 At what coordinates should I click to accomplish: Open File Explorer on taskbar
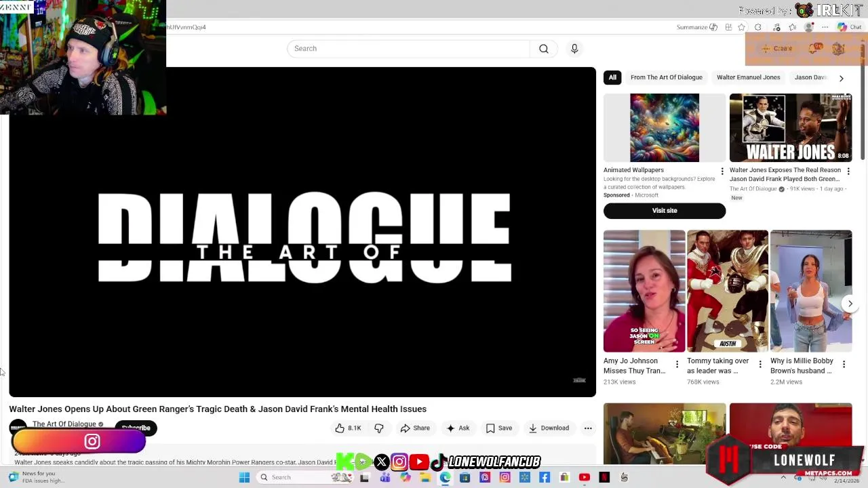[425, 477]
